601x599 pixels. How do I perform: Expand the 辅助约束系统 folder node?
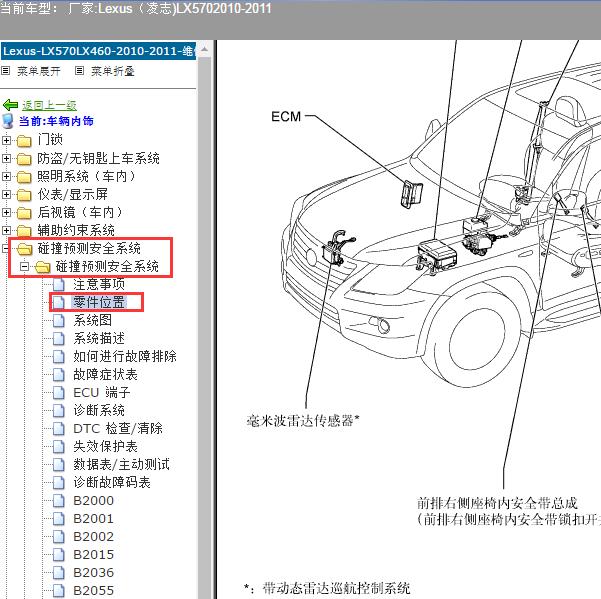coord(6,230)
